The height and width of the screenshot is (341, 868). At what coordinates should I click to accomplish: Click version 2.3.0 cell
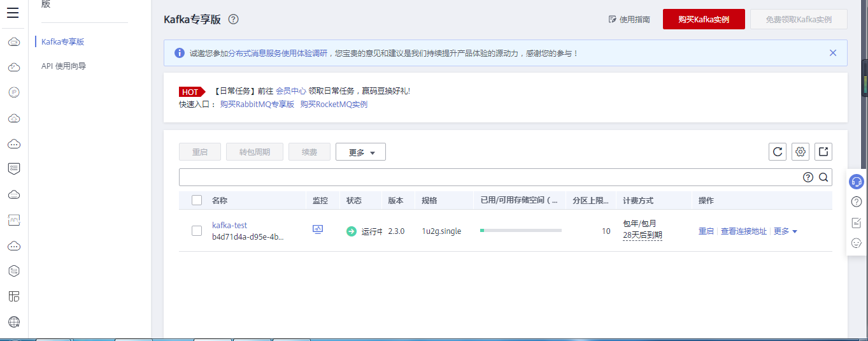[x=396, y=231]
